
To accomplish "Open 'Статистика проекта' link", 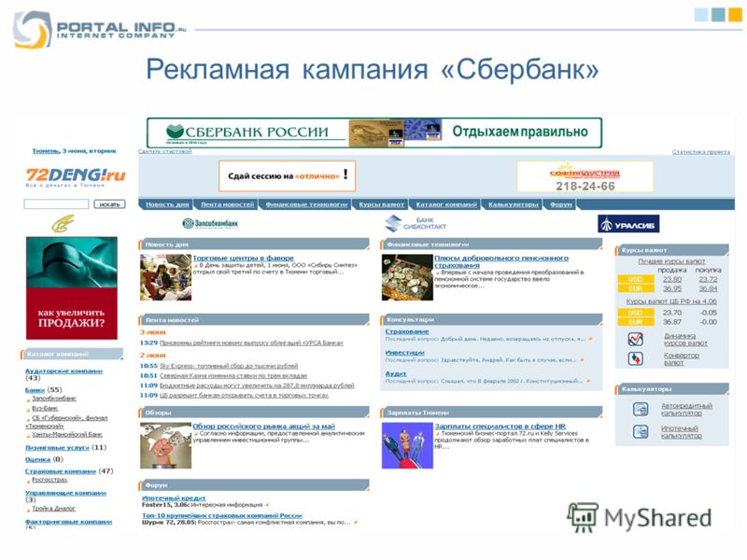I will (701, 152).
